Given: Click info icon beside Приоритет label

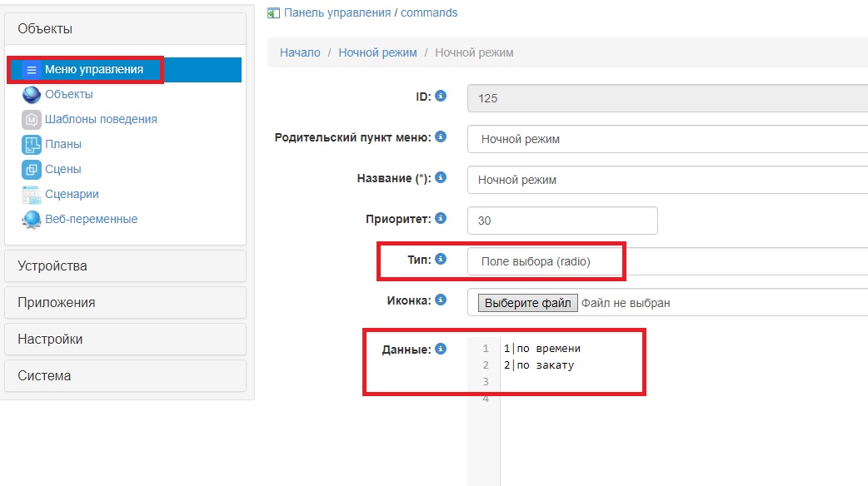Looking at the screenshot, I should 441,219.
